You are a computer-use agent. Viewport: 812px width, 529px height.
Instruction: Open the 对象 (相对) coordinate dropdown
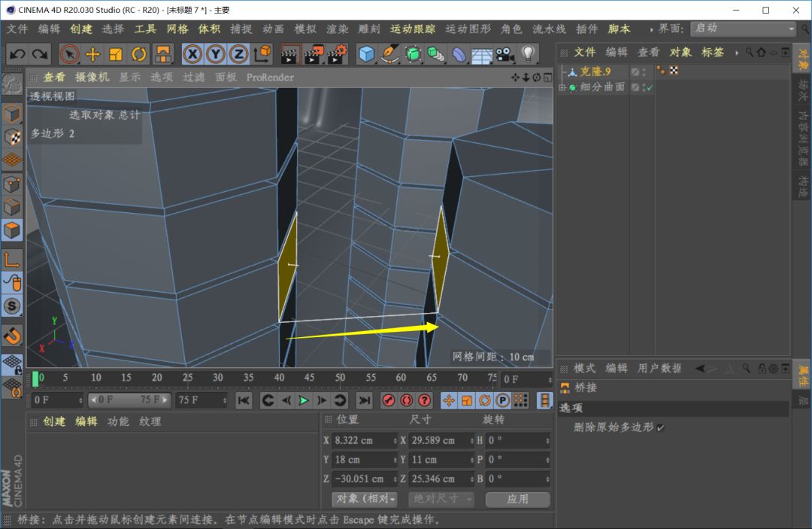tap(365, 499)
